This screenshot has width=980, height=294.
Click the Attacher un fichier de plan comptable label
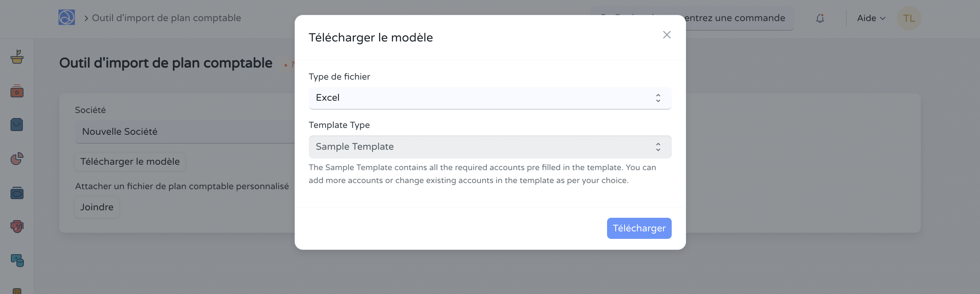tap(182, 186)
